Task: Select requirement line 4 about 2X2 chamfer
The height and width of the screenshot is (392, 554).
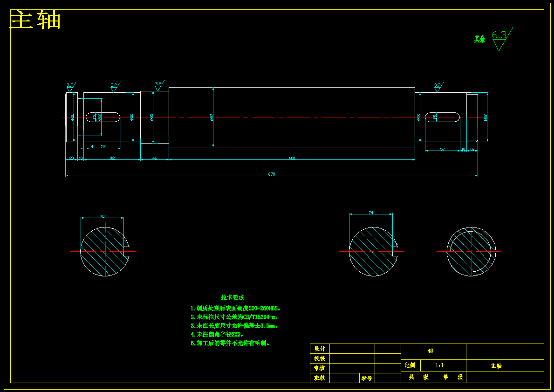Action: (217, 334)
